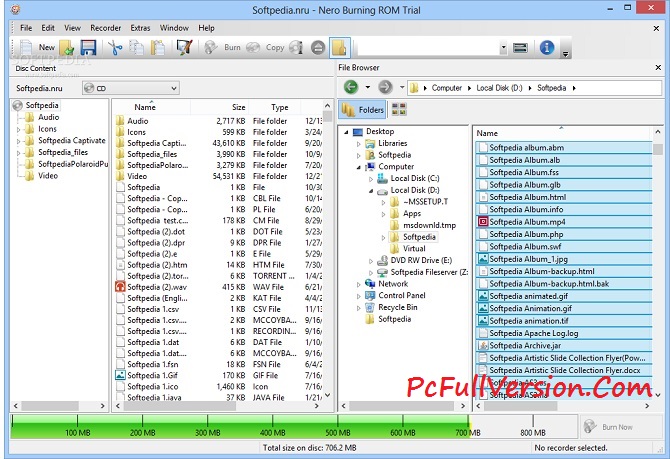This screenshot has height=459, width=670.
Task: Select Local Disk (C:) in folder tree
Action: coord(414,178)
